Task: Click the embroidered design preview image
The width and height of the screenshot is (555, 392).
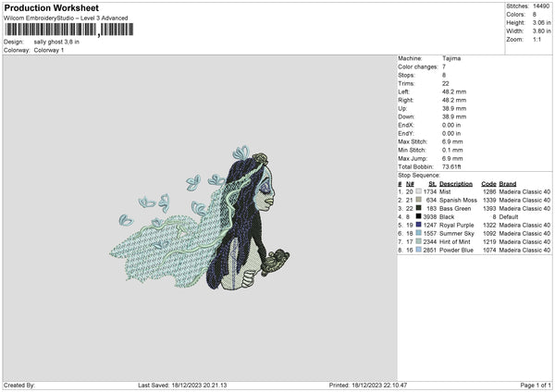Action: click(x=199, y=218)
